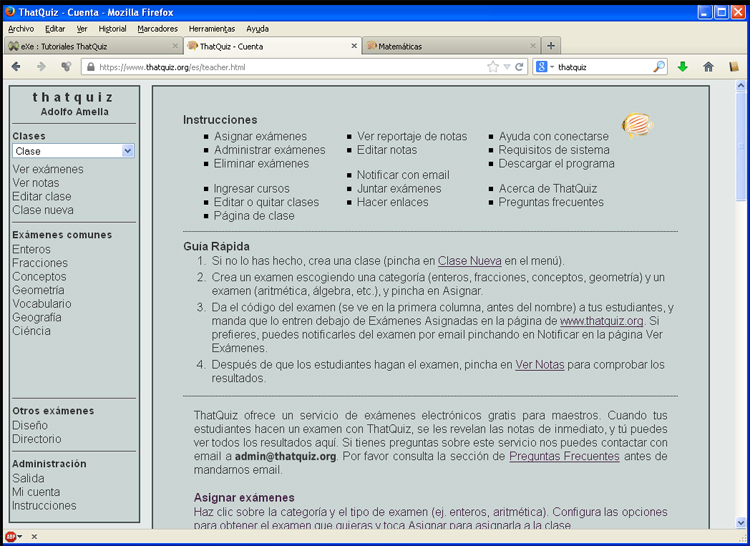The height and width of the screenshot is (546, 750).
Task: Click the ThatQuiz fish logo
Action: 638,125
